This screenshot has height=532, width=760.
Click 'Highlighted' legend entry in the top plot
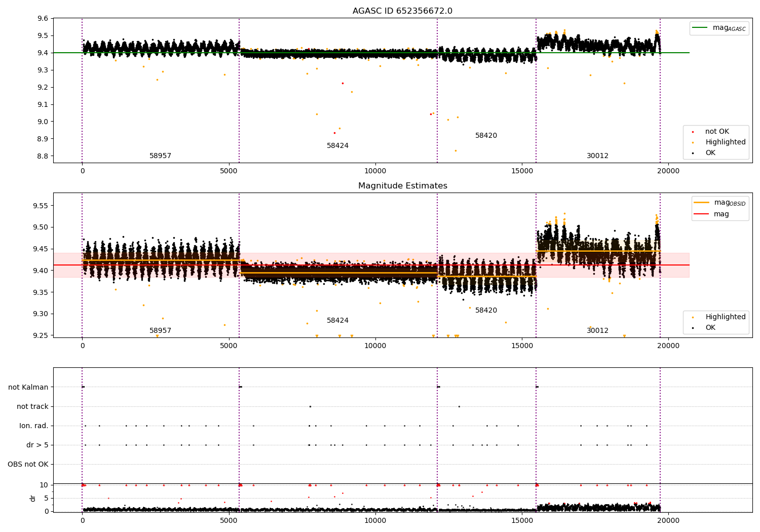tap(726, 142)
